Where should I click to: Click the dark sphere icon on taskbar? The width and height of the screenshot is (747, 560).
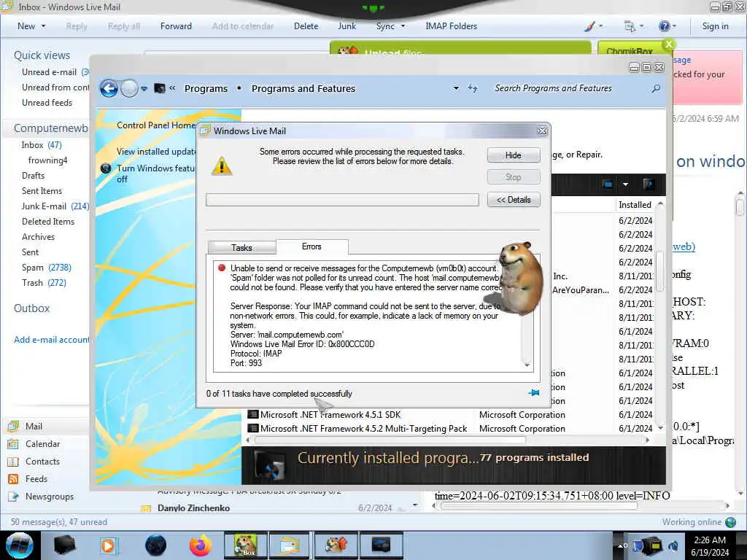click(x=155, y=545)
